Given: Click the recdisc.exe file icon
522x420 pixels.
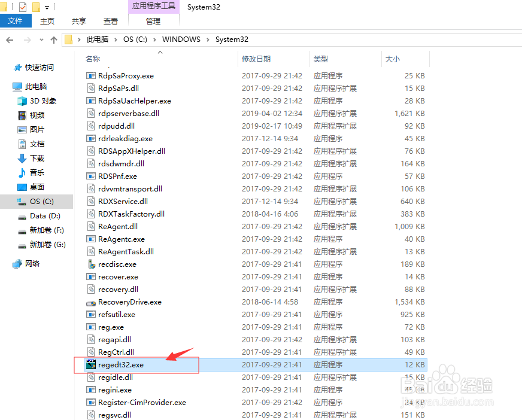Looking at the screenshot, I should tap(91, 264).
